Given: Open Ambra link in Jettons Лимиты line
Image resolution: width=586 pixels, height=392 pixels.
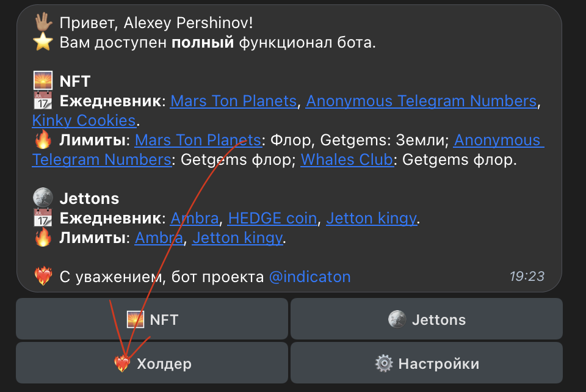Looking at the screenshot, I should point(159,238).
